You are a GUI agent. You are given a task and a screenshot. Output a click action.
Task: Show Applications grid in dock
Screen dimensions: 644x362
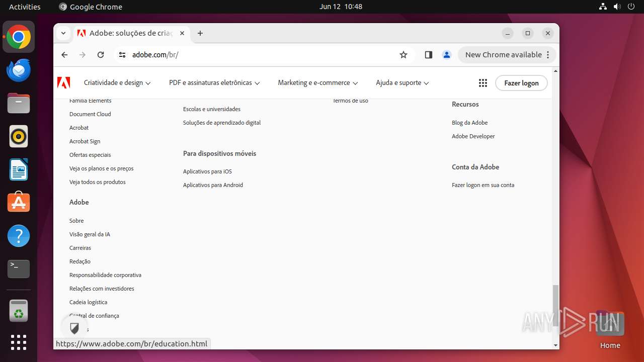click(19, 342)
